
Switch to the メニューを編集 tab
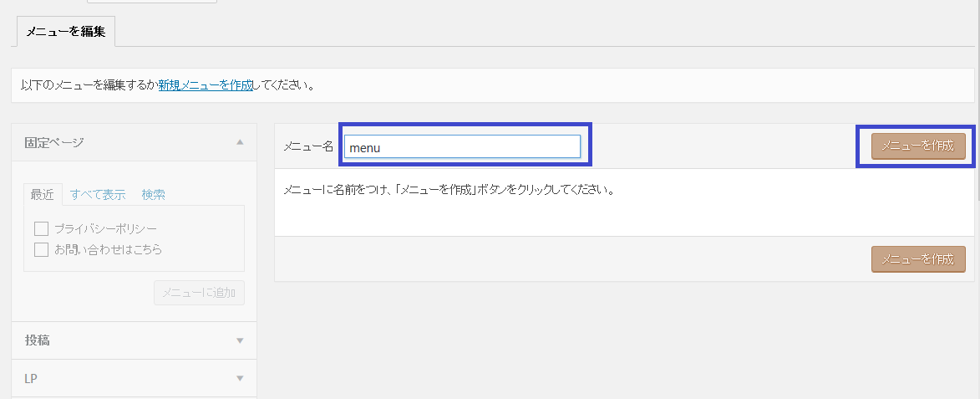pyautogui.click(x=66, y=32)
